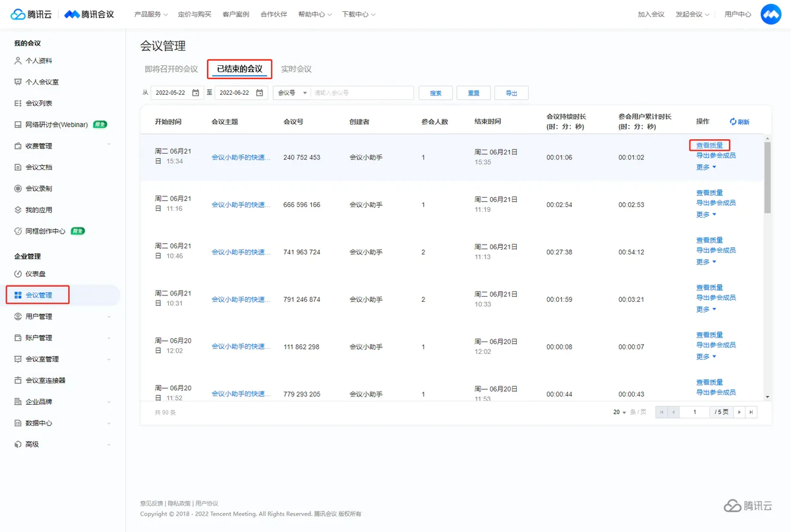Open calendar for end date 2022-06-22

pyautogui.click(x=260, y=93)
